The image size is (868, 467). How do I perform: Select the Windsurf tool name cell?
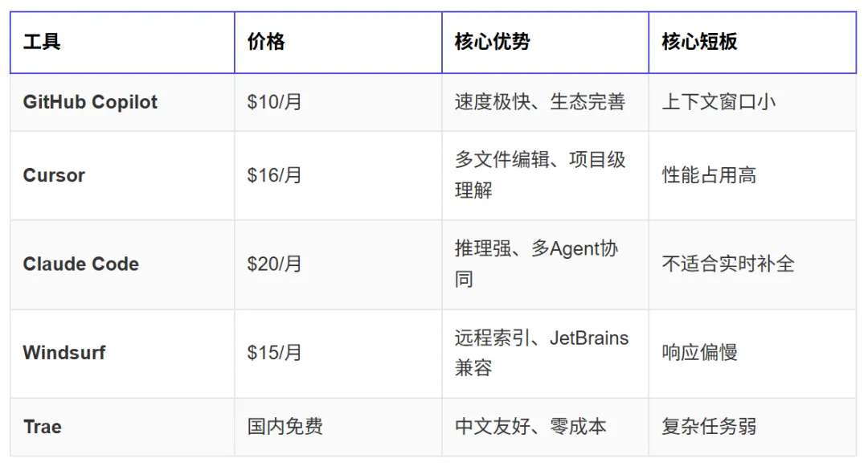click(x=122, y=353)
